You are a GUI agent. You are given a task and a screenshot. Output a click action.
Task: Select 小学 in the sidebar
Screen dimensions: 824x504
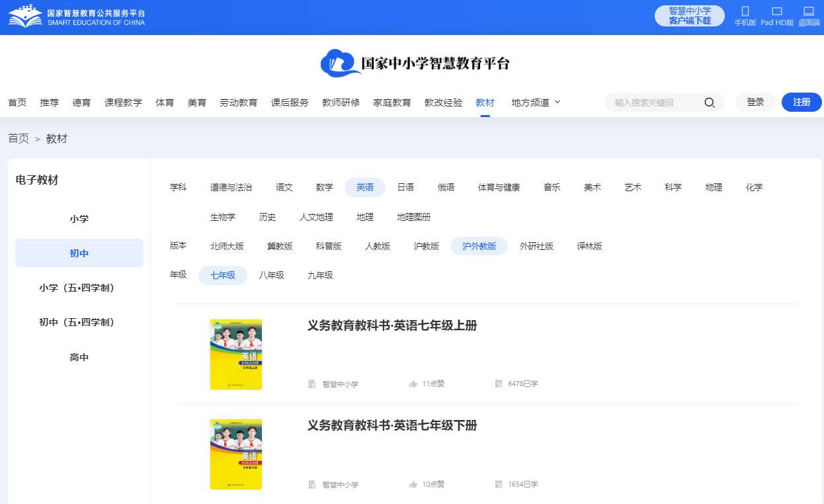tap(79, 219)
